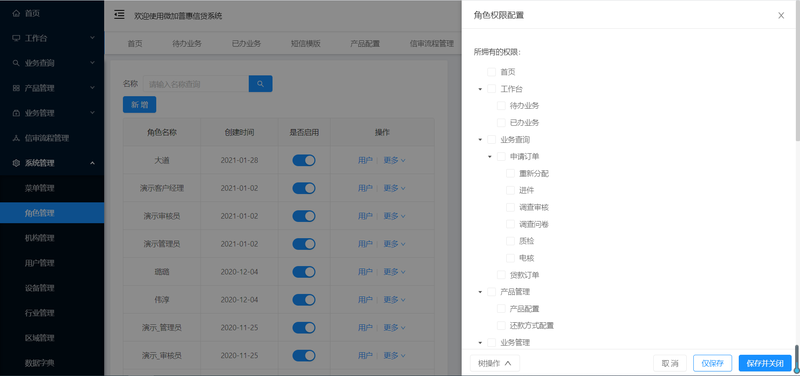Click 用户 link for 璐璐 row
Screen dimensions: 800x376
tap(365, 272)
